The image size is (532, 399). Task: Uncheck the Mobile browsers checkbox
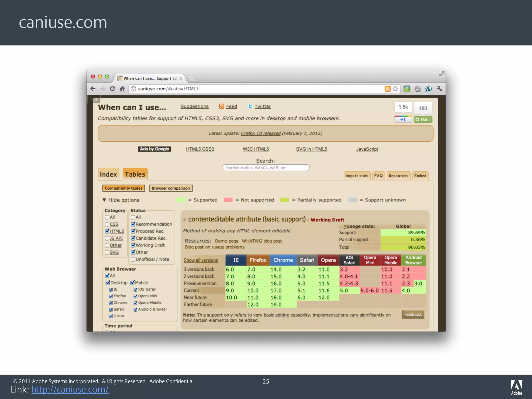132,283
